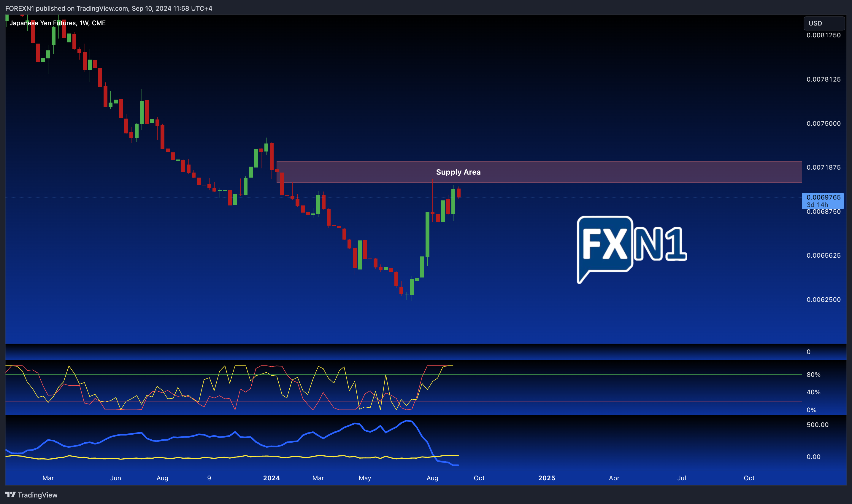Click the Japanese Yen Futures, 1W, CME title
The height and width of the screenshot is (504, 852).
click(58, 23)
